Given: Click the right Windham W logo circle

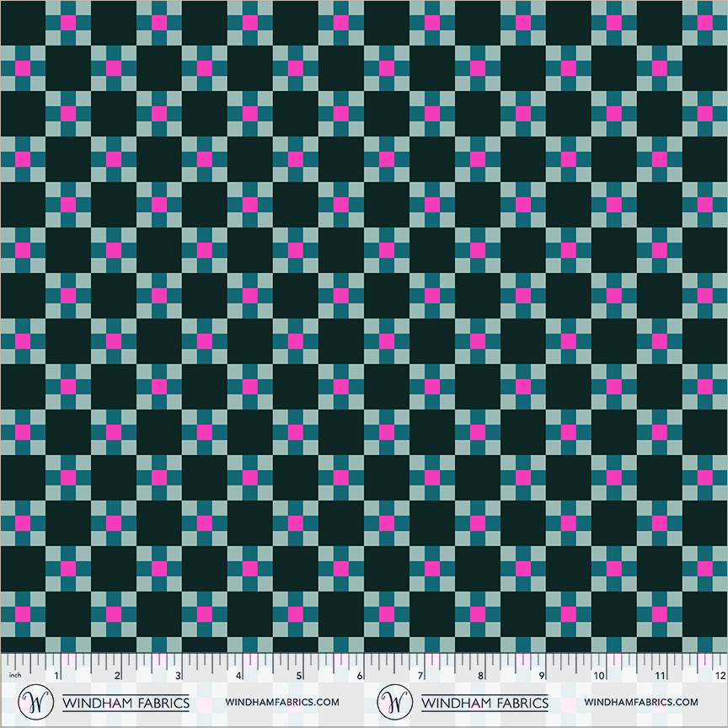Looking at the screenshot, I should pyautogui.click(x=394, y=702).
